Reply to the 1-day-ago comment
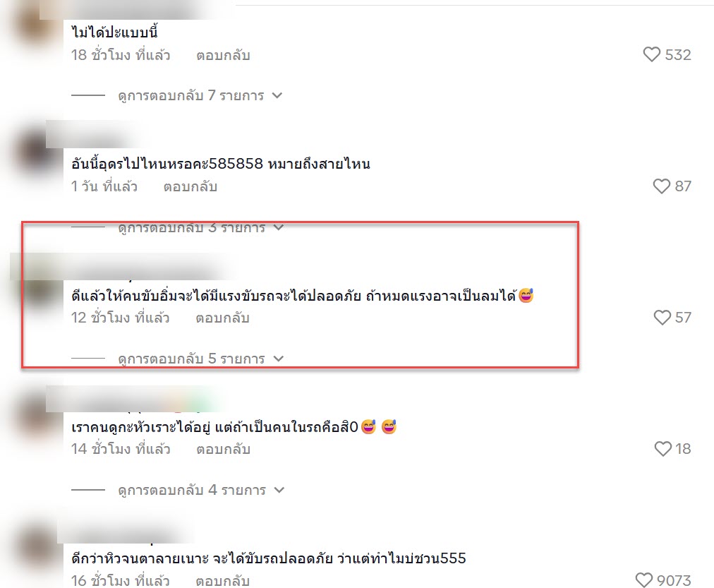 (x=190, y=187)
